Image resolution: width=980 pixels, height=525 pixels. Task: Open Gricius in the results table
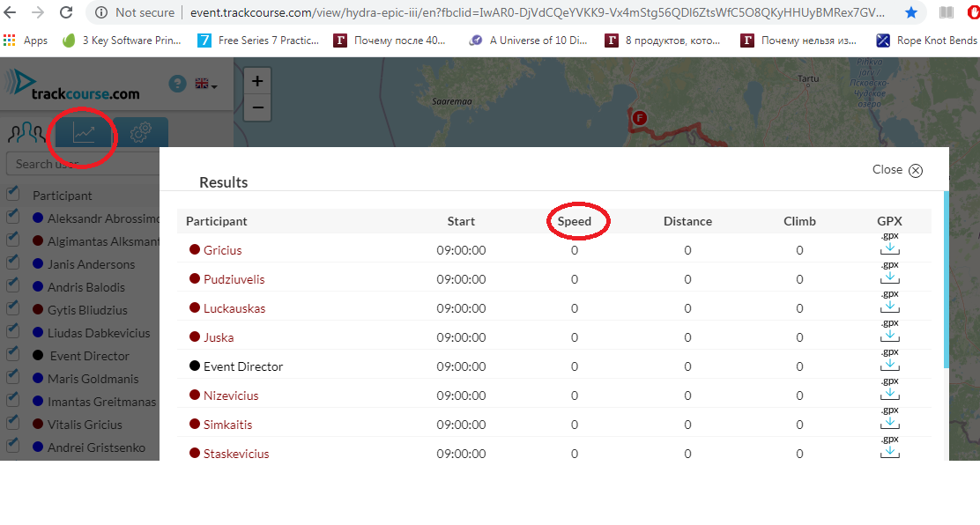pyautogui.click(x=222, y=250)
